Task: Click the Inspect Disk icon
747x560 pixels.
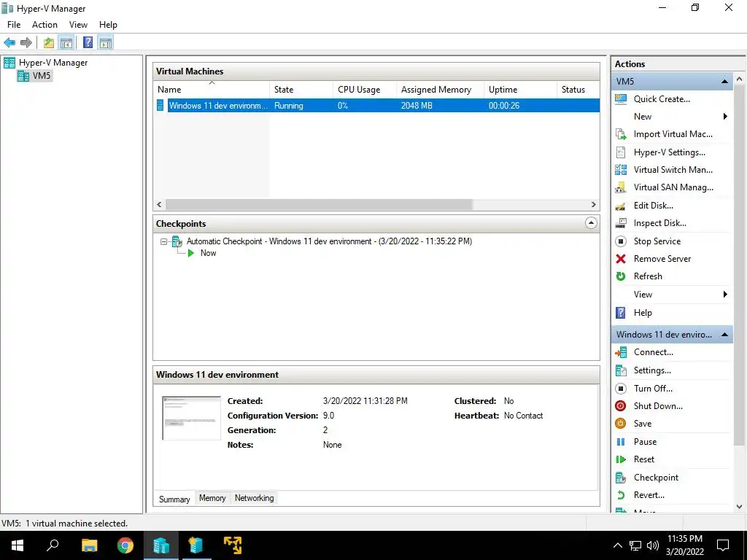Action: point(621,223)
